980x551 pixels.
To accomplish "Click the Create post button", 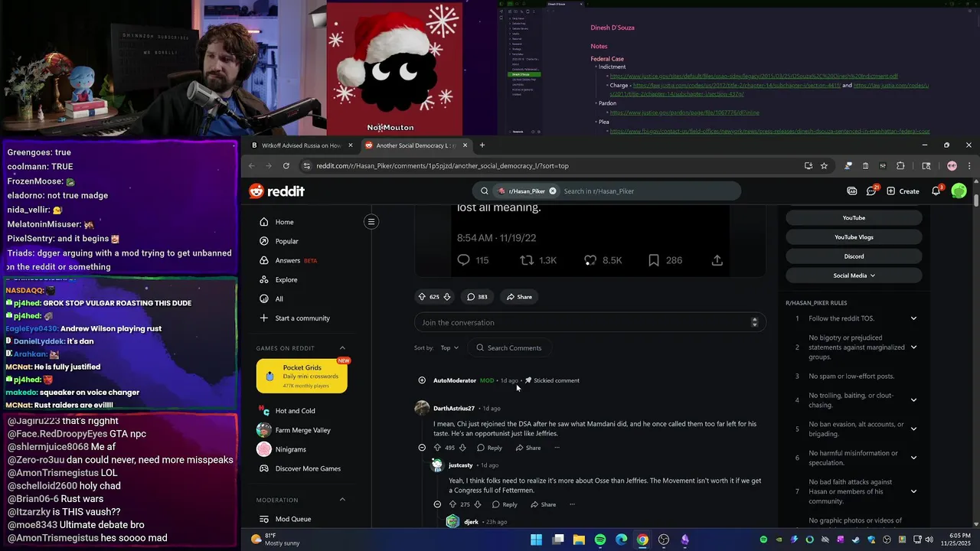I will pos(903,191).
